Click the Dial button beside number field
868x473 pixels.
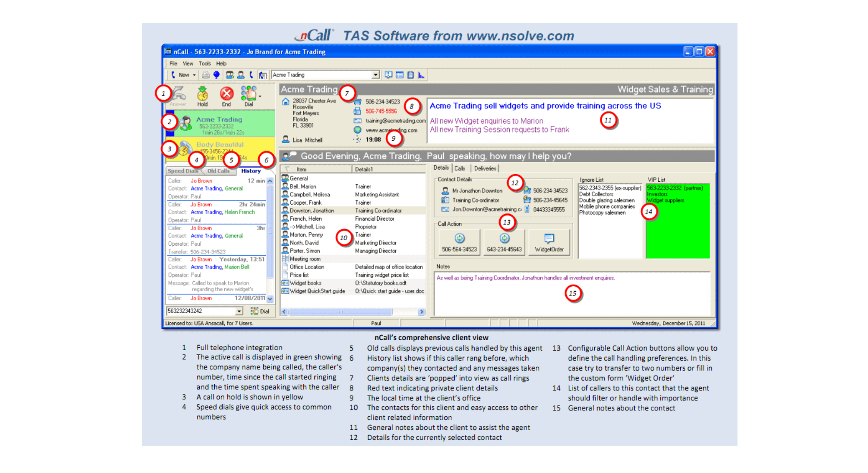click(260, 311)
